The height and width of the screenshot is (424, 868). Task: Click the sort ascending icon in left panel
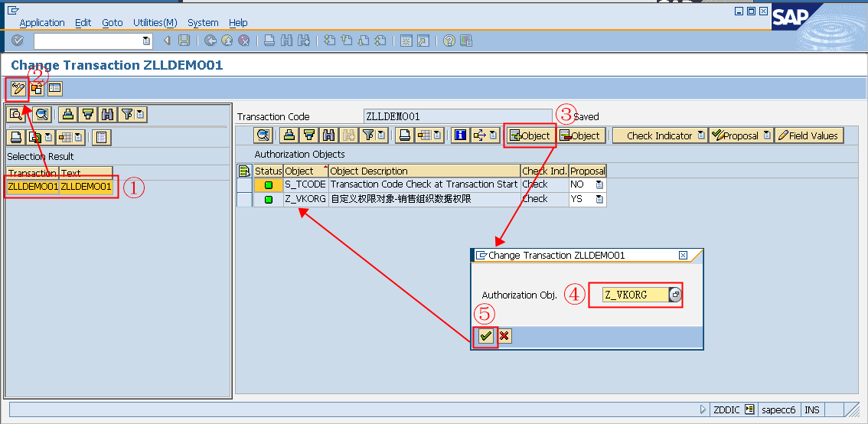(67, 115)
